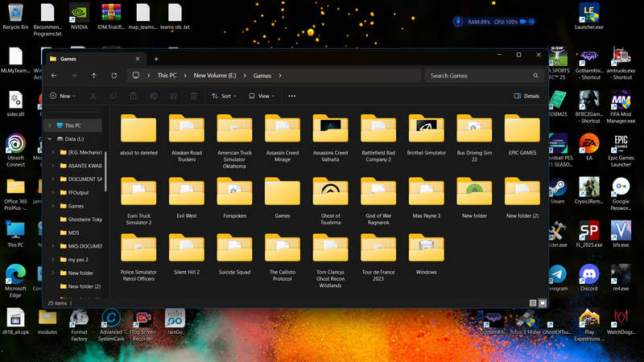Open Launcher.exe desktop icon
The height and width of the screenshot is (362, 644).
pyautogui.click(x=589, y=16)
